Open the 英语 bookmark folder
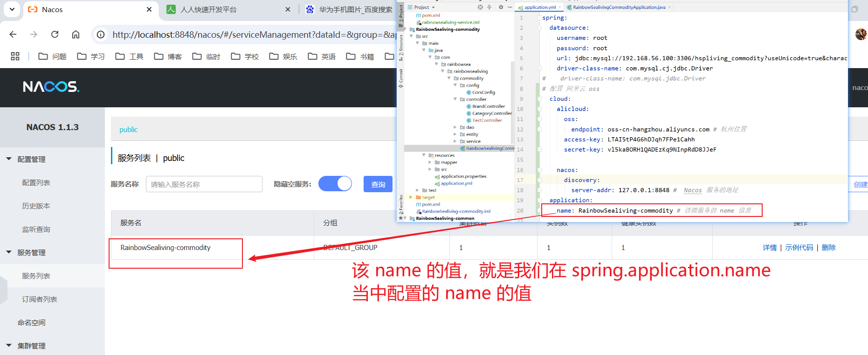 322,56
